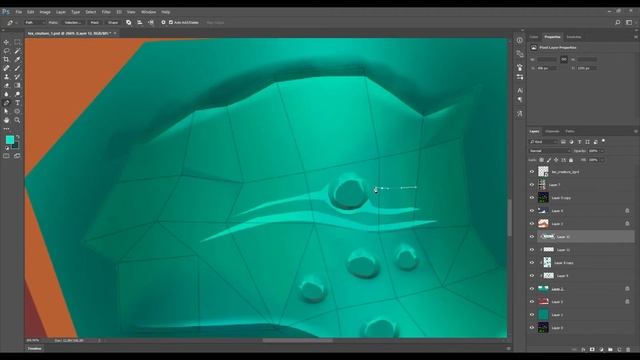Swap foreground and background colors
The image size is (640, 360).
point(17,137)
